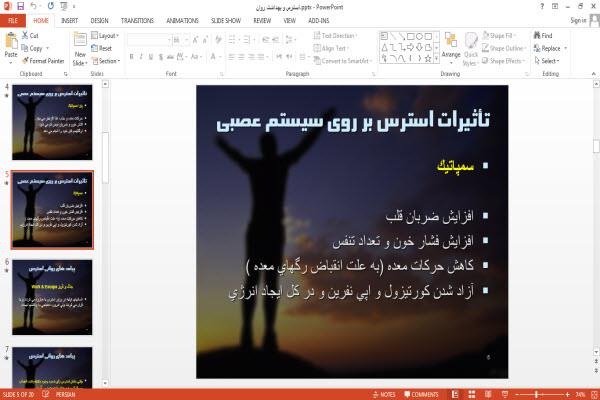This screenshot has height=400, width=600.
Task: Switch to the TRANSITIONS tab
Action: click(x=137, y=21)
